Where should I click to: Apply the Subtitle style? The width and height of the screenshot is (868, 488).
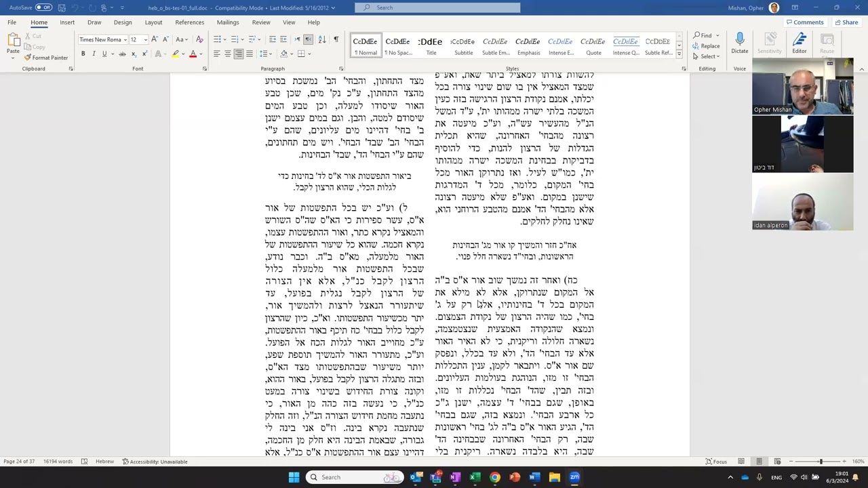pos(464,46)
